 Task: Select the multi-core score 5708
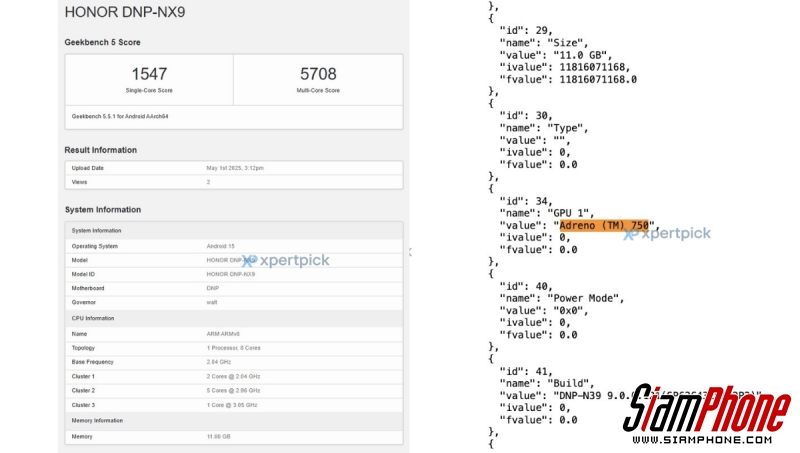click(x=318, y=74)
